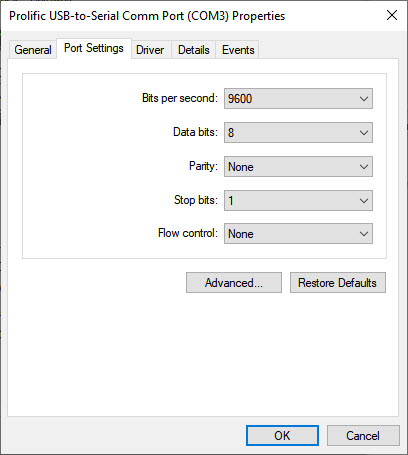This screenshot has height=455, width=408.
Task: Select the Port Settings tab
Action: click(x=94, y=49)
